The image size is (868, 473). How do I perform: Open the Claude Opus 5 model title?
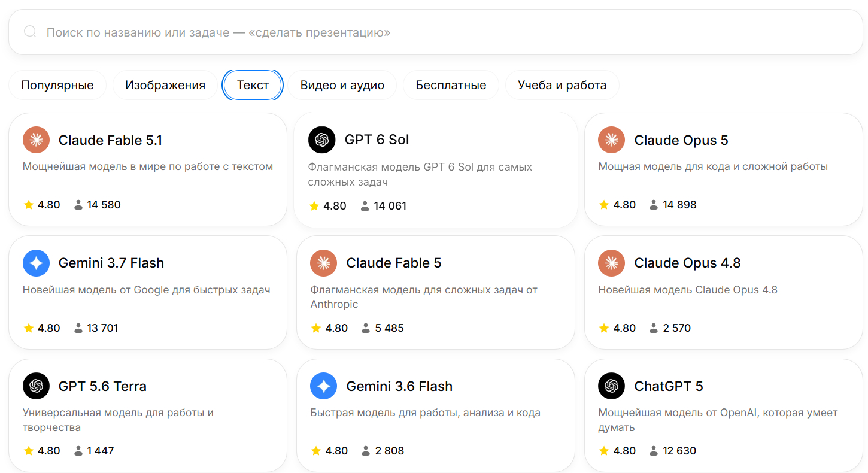point(681,140)
